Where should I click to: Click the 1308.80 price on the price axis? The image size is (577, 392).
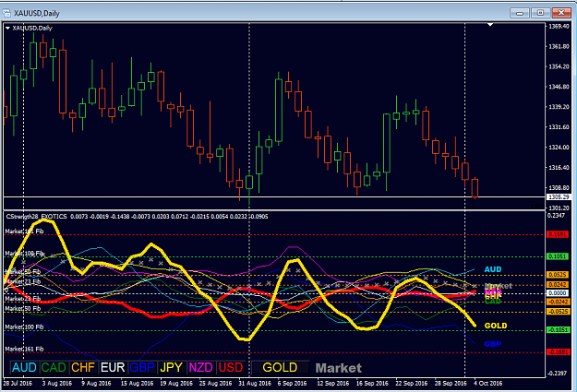pos(559,188)
